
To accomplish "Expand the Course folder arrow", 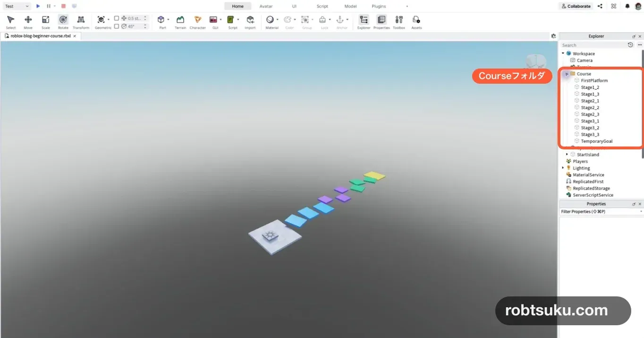I will (x=567, y=74).
